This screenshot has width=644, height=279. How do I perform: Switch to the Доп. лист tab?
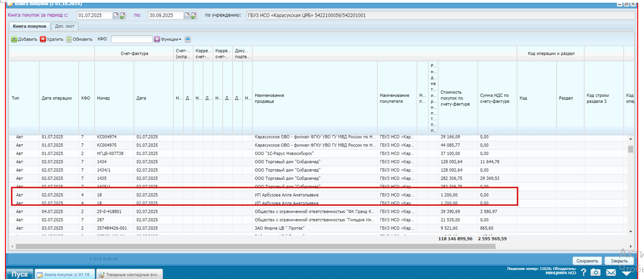pyautogui.click(x=64, y=26)
